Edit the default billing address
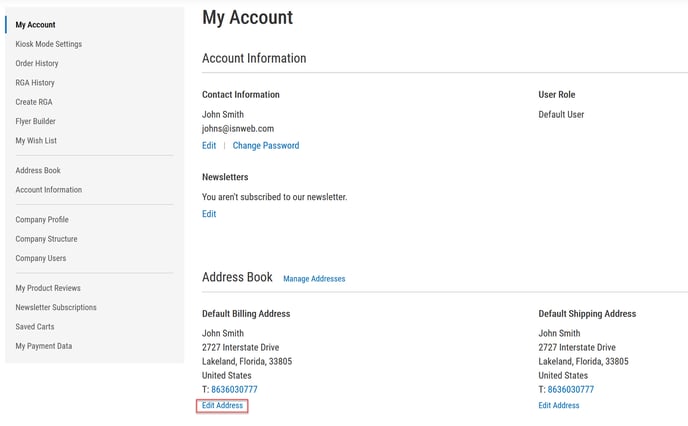The height and width of the screenshot is (426, 688). click(222, 405)
